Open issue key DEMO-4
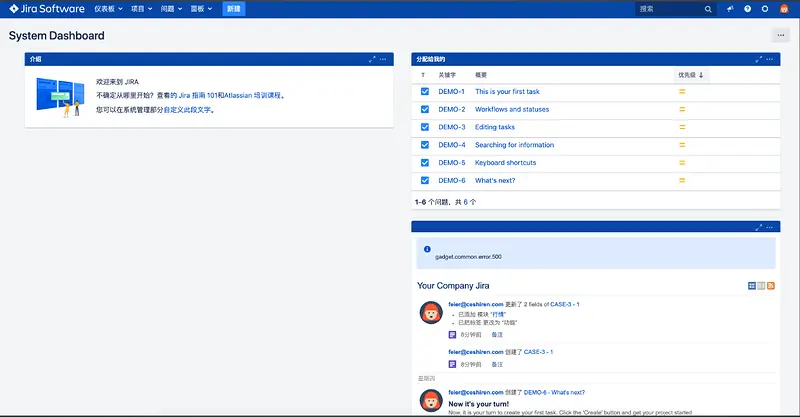This screenshot has height=417, width=800. click(x=452, y=145)
